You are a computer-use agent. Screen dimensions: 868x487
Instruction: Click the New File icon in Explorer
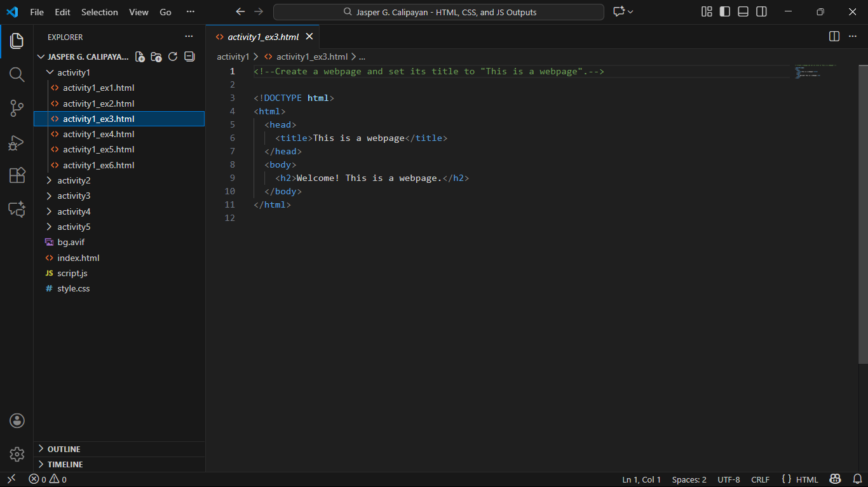click(x=140, y=57)
